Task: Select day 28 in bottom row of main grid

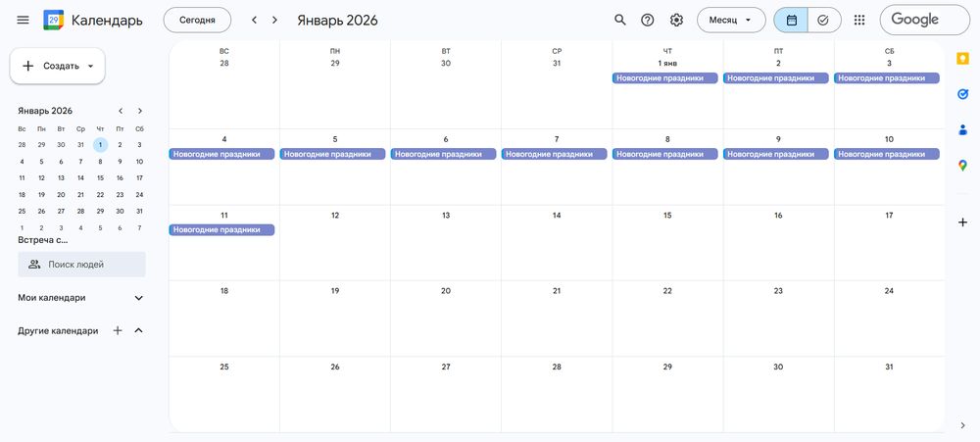Action: [x=557, y=367]
